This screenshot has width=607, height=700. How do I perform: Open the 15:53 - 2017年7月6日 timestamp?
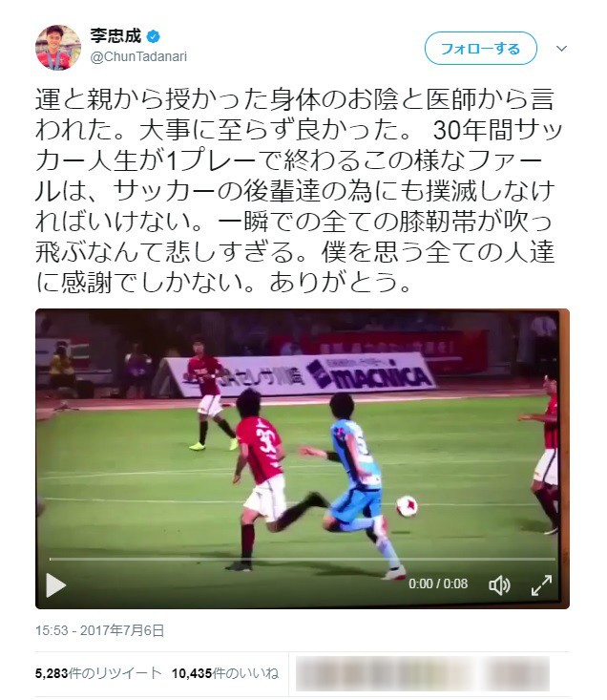(x=100, y=630)
